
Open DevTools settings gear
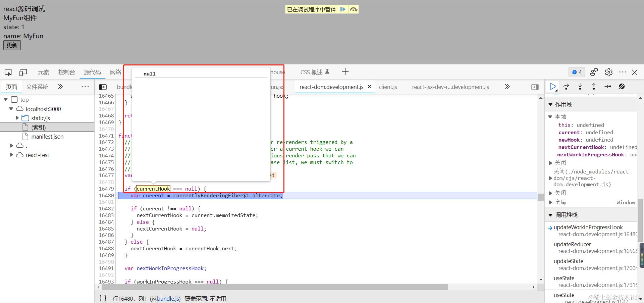[x=609, y=72]
